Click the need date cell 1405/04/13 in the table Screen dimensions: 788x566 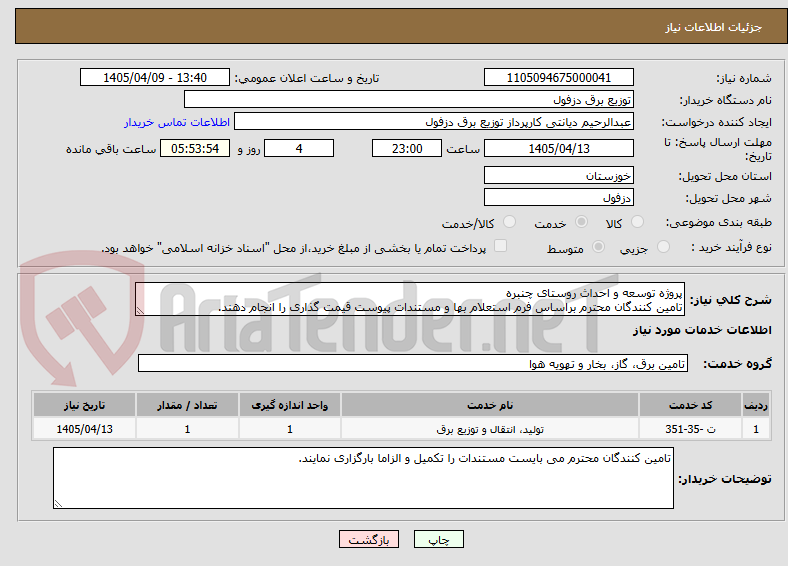[x=84, y=429]
